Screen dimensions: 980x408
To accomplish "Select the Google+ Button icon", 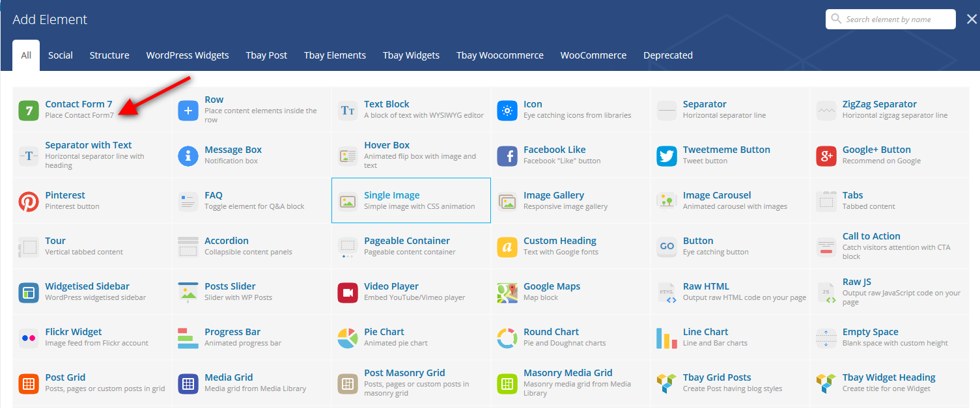I will (826, 156).
